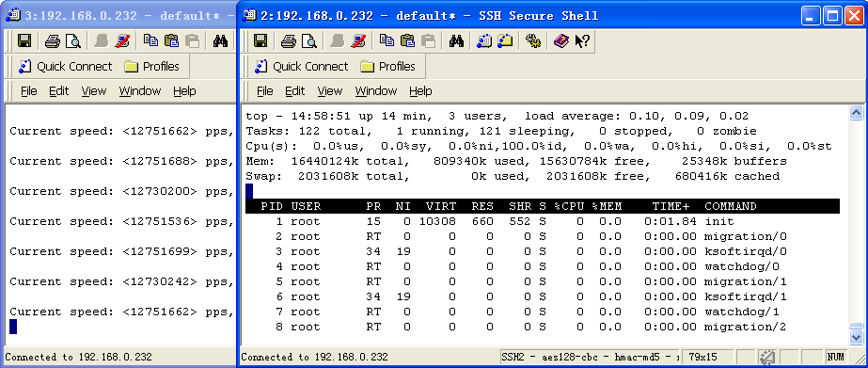The image size is (868, 368).
Task: Click Disconnect icon in window 2 toolbar
Action: pyautogui.click(x=358, y=40)
